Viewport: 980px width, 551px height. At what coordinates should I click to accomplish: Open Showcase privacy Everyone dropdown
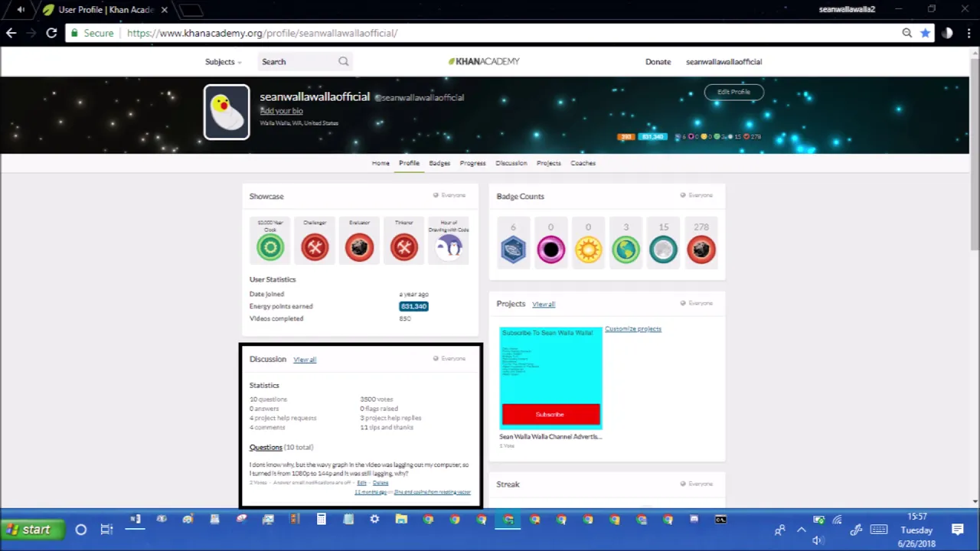coord(449,195)
